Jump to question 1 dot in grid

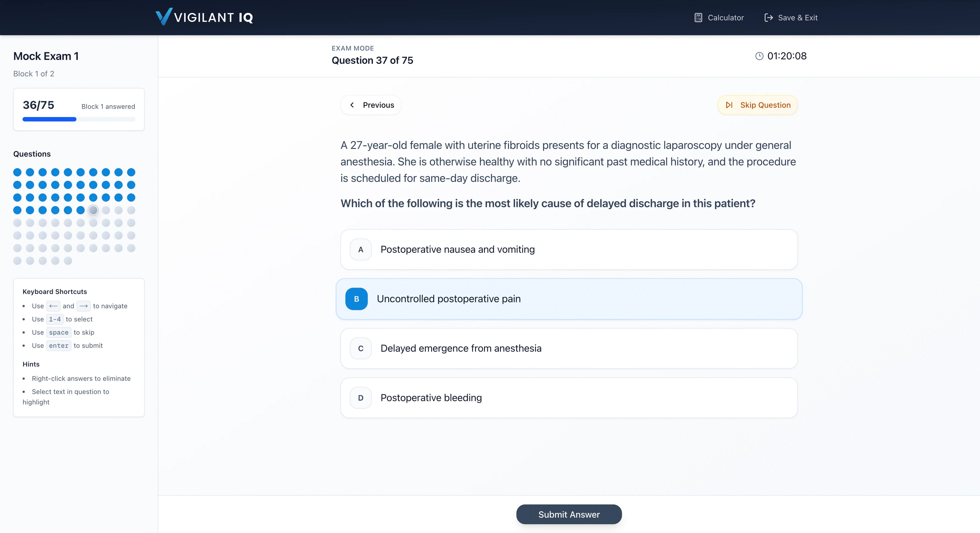(17, 172)
